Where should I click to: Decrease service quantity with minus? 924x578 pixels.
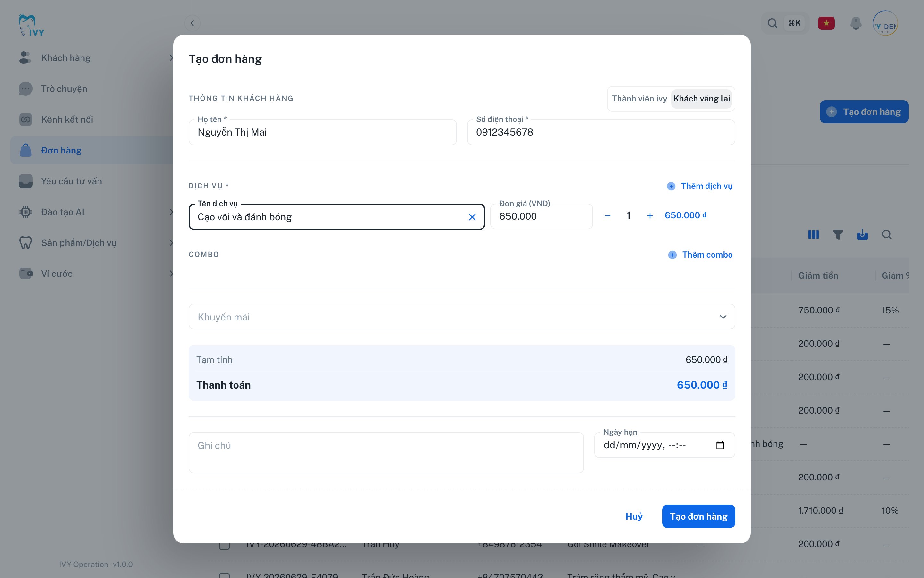point(607,216)
